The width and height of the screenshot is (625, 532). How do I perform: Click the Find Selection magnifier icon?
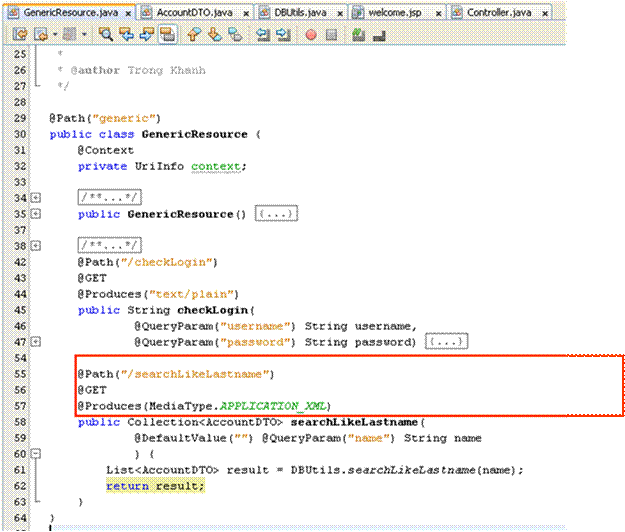pos(106,35)
